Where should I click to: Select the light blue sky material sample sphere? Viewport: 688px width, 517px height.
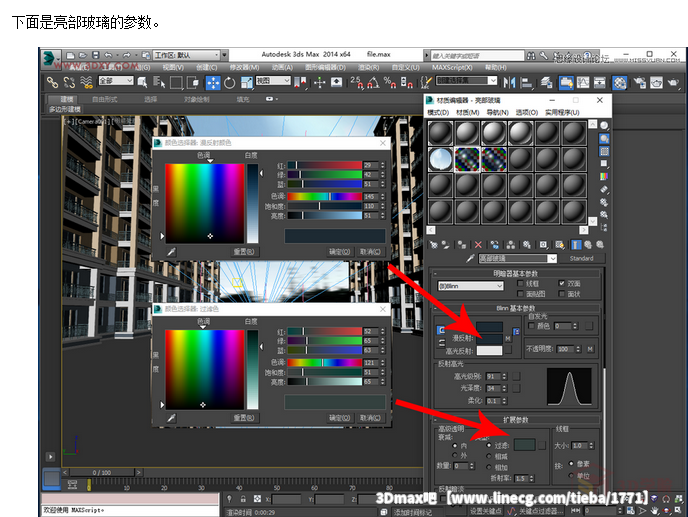(x=441, y=159)
